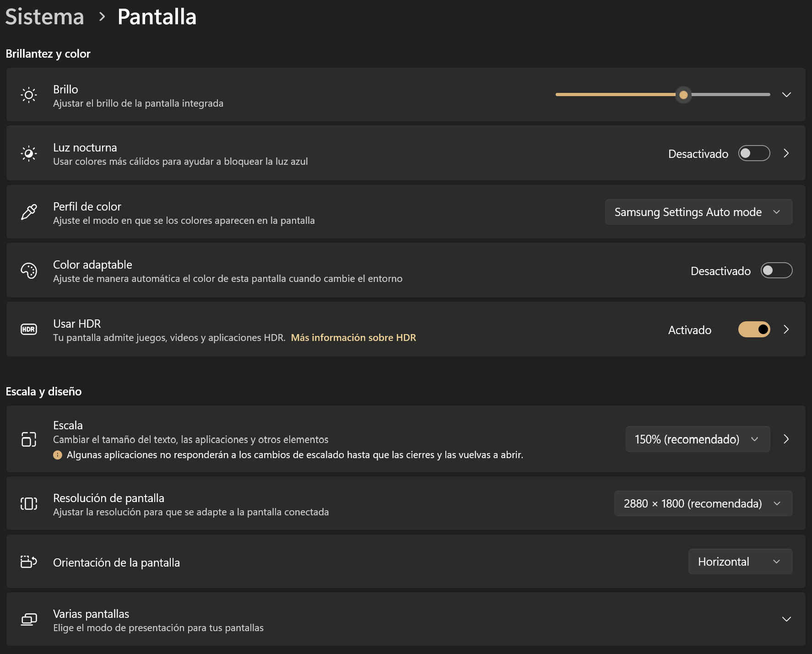The image size is (812, 654).
Task: Open the 2880 × 1800 resolution dropdown
Action: pyautogui.click(x=703, y=503)
